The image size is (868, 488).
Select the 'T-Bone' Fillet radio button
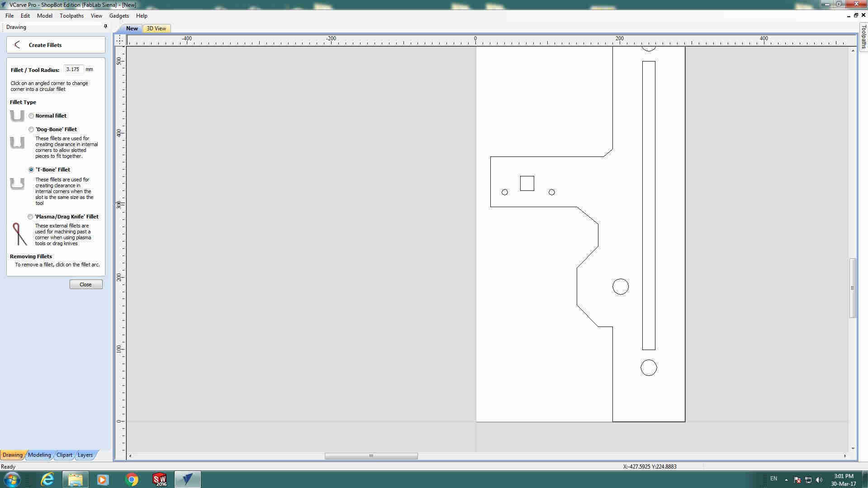point(31,170)
